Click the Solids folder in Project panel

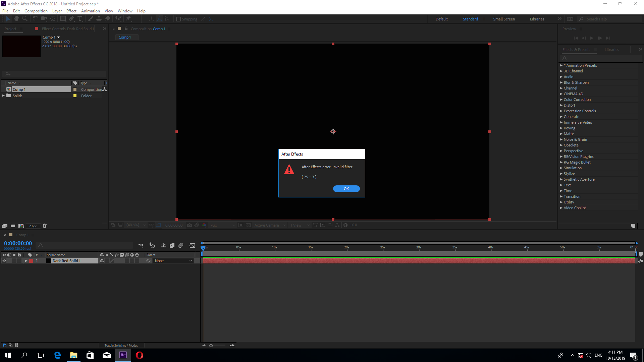18,96
